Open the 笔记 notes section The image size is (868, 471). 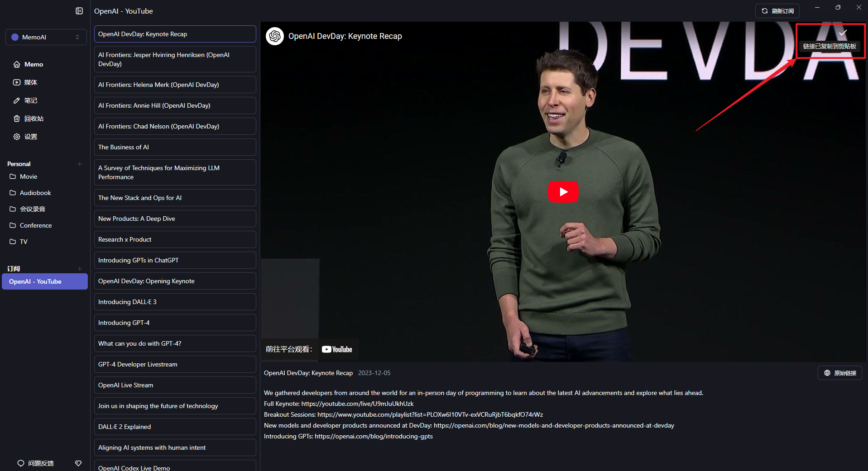pyautogui.click(x=30, y=100)
